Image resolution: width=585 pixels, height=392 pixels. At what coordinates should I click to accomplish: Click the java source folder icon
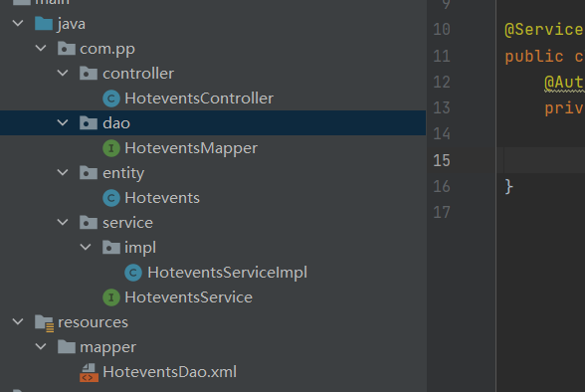[x=44, y=24]
